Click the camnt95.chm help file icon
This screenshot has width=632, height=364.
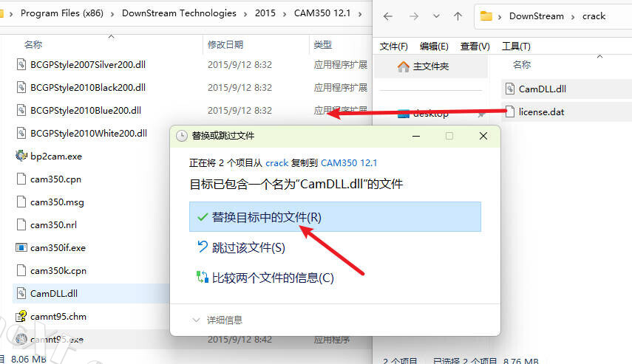tap(21, 317)
